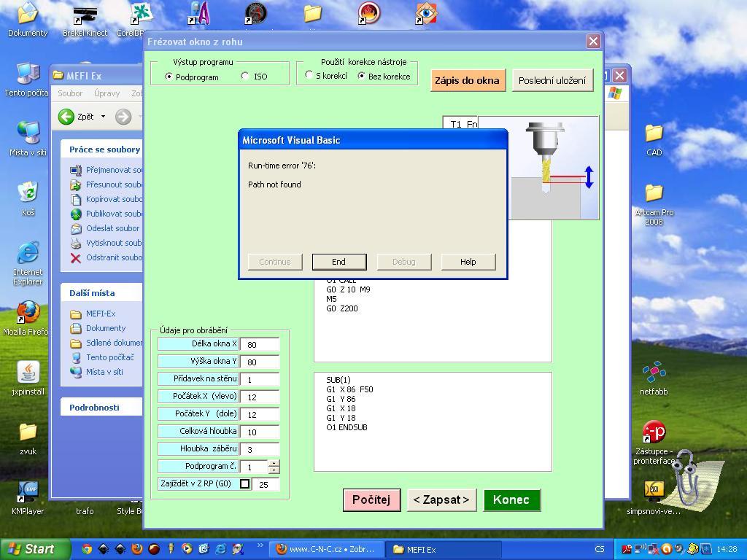
Task: Toggle the Zajíždět v Z RP checkbox
Action: pos(245,484)
